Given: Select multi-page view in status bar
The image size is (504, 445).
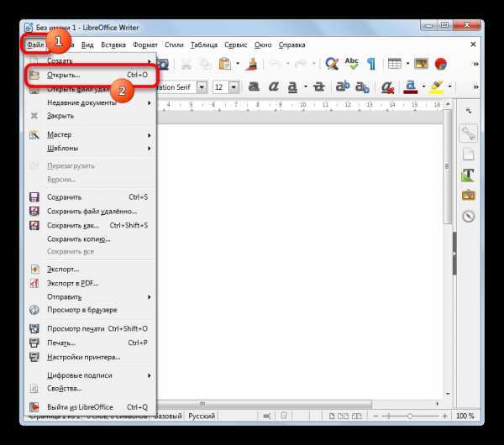Looking at the screenshot, I should click(x=343, y=416).
